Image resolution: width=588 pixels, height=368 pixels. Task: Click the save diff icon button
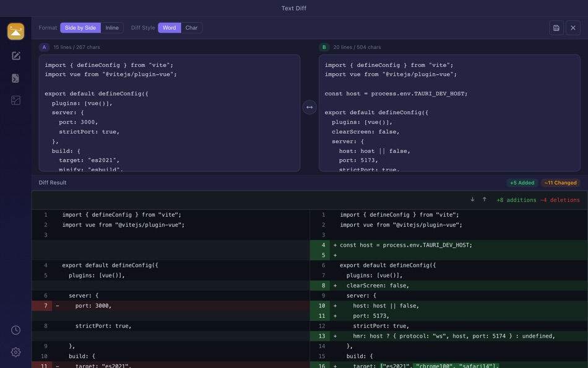click(x=556, y=28)
